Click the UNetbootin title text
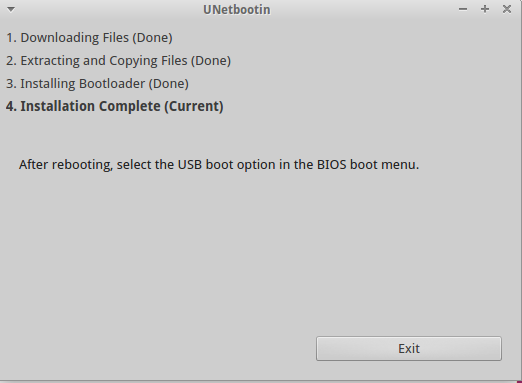 [237, 10]
